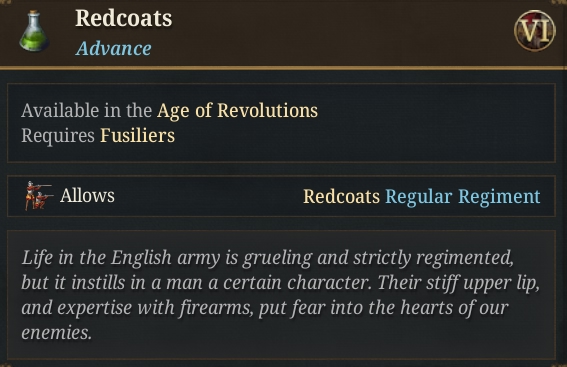567x367 pixels.
Task: Click the final word 'enemies.' in the description
Action: [56, 333]
